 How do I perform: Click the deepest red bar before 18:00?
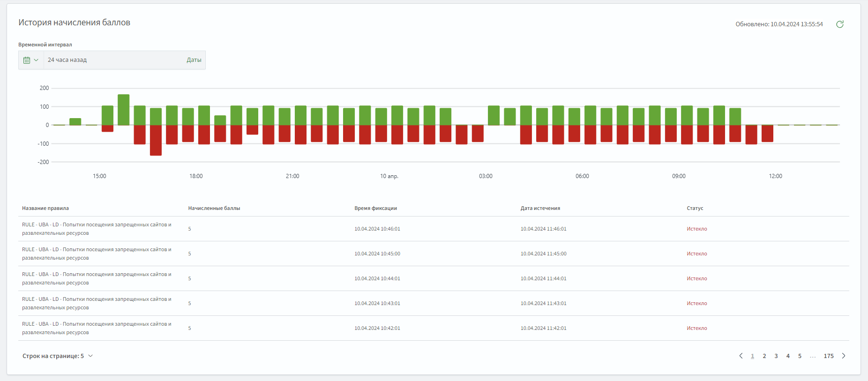click(156, 140)
